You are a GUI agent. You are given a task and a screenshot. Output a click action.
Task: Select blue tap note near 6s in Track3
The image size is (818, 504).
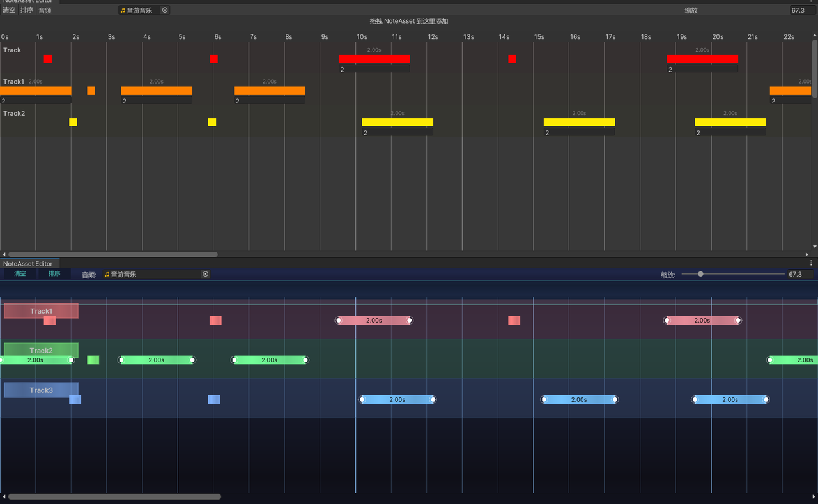214,399
